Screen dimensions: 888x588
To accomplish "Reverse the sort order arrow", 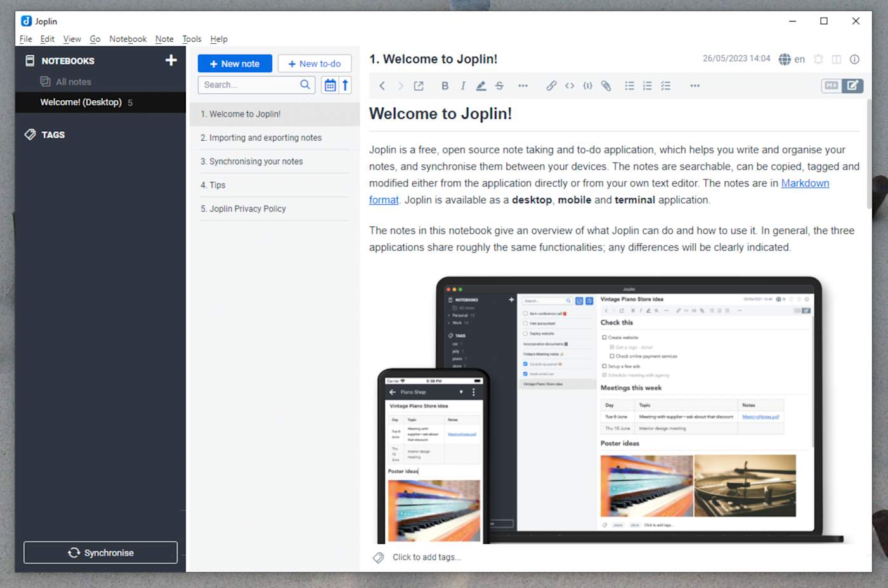I will [345, 85].
